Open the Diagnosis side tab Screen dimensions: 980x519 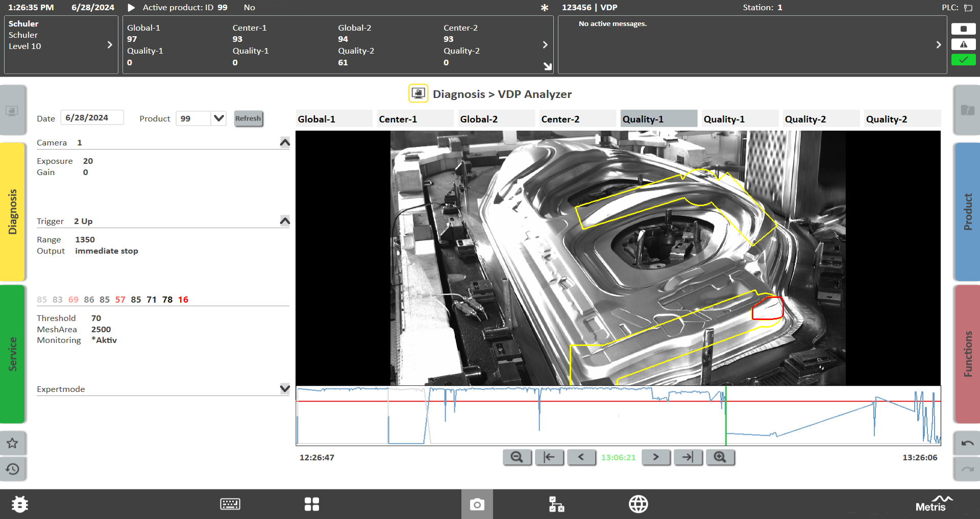[13, 212]
